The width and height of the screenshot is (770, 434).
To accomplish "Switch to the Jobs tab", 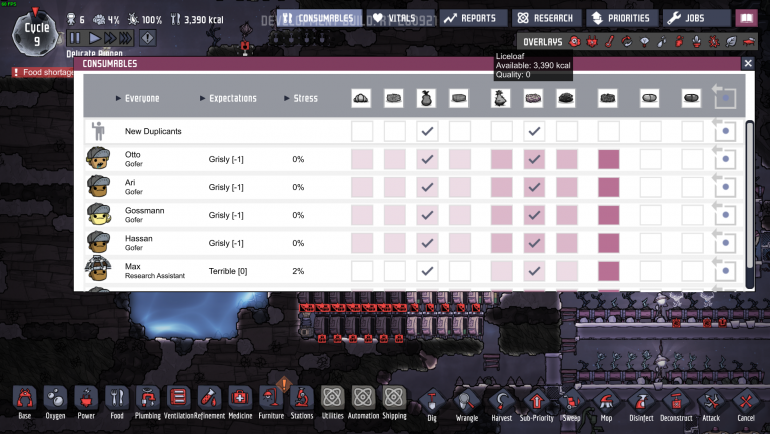I will (x=696, y=18).
